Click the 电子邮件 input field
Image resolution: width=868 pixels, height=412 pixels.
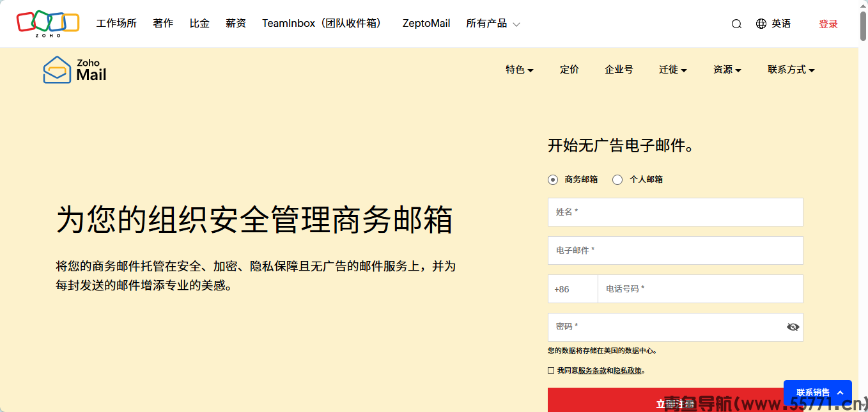point(675,250)
